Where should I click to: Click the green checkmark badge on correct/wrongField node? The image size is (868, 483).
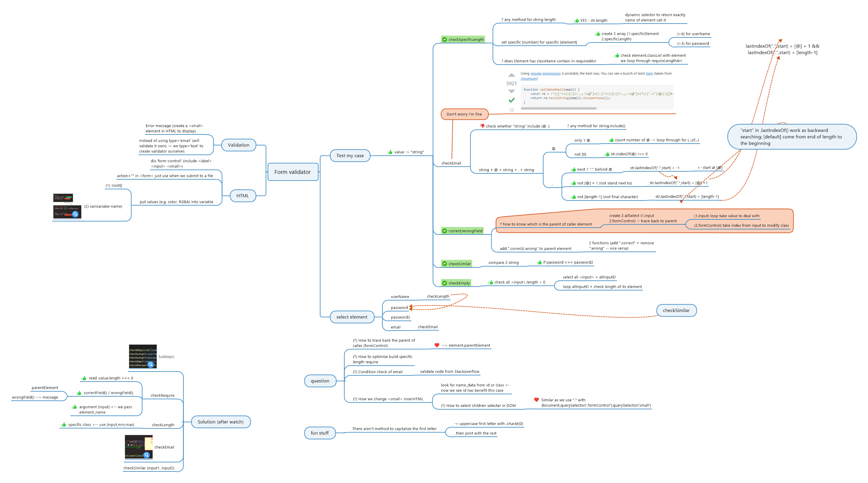[x=444, y=231]
